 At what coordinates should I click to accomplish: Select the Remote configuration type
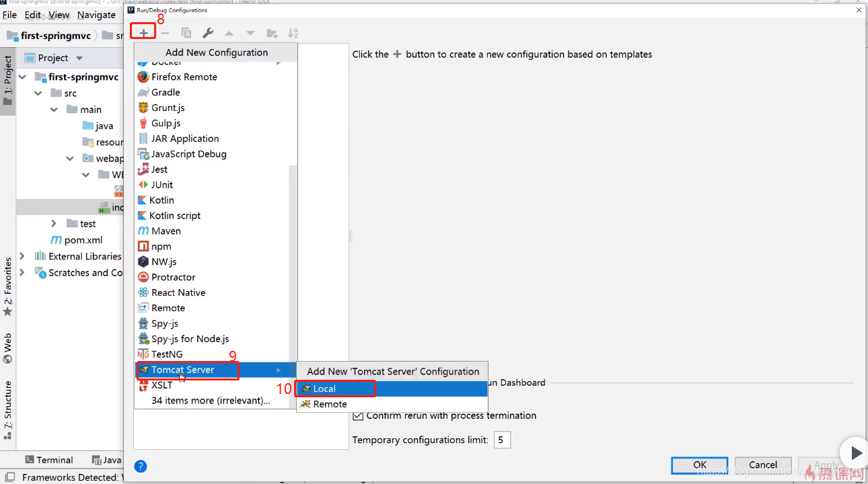212,309
